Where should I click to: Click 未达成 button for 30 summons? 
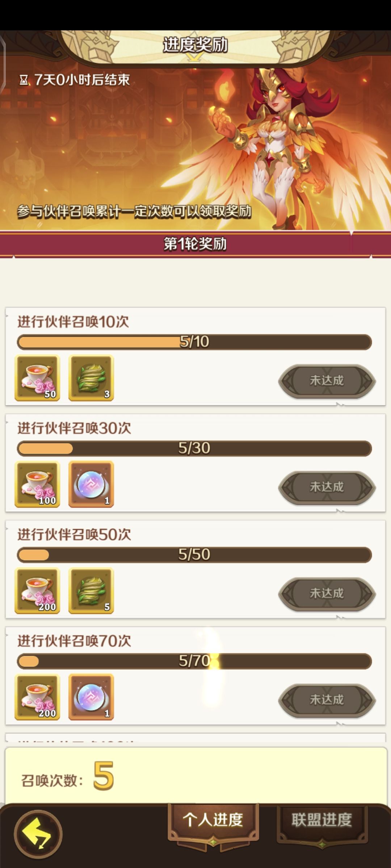click(x=327, y=487)
